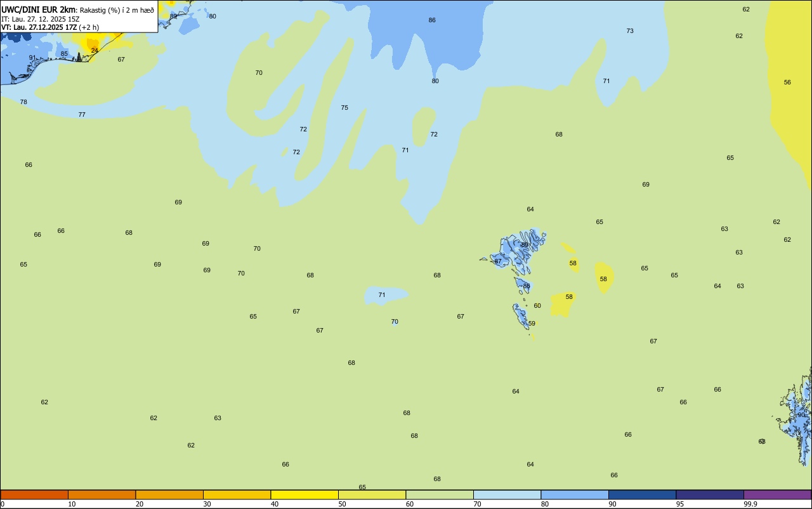Click the navy 95–99.9 legend swatch
This screenshot has height=509, width=812.
pyautogui.click(x=710, y=494)
